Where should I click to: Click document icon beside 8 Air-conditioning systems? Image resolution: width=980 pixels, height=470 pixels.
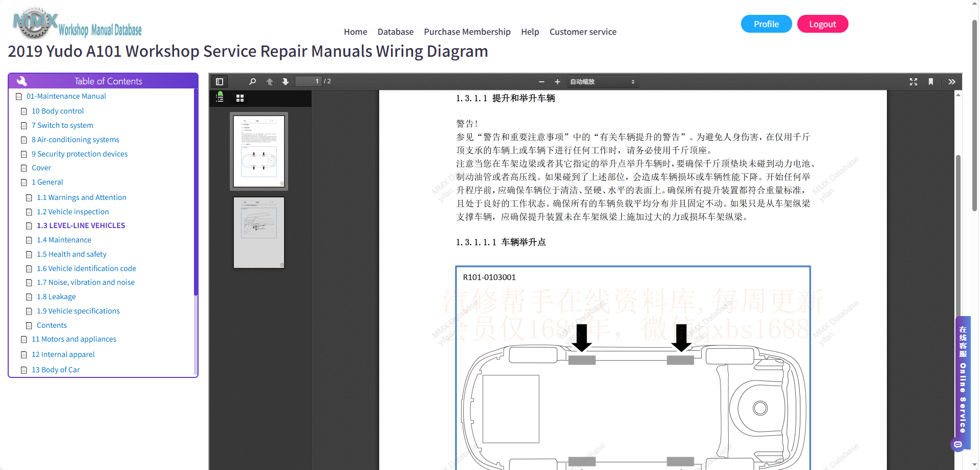24,140
